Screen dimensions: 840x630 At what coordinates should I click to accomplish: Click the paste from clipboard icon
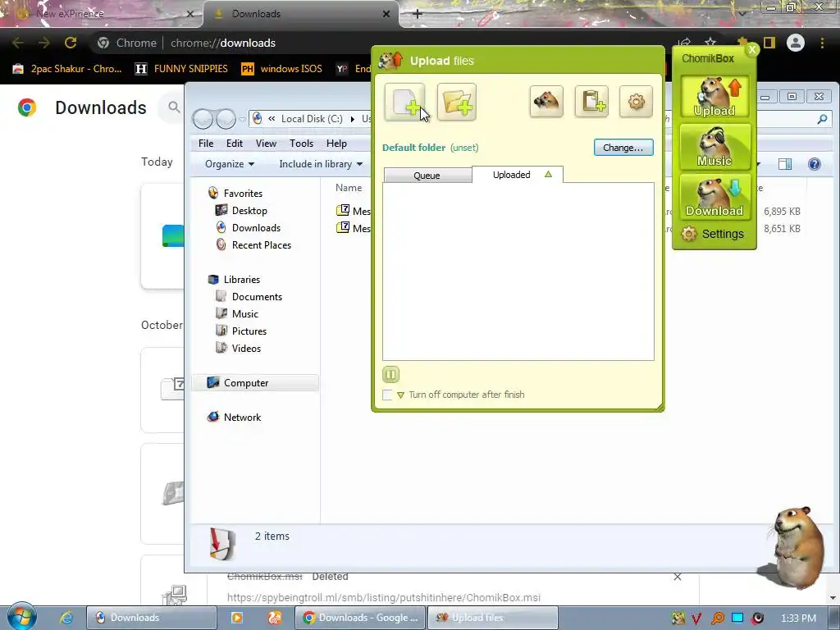point(592,101)
